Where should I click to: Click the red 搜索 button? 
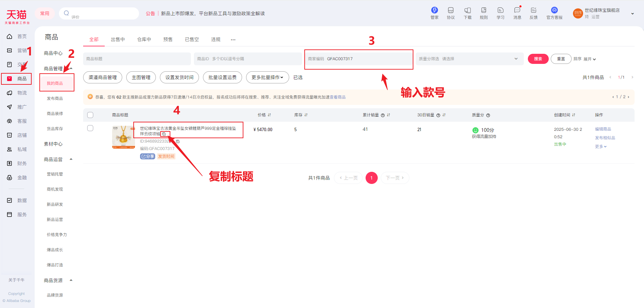538,59
